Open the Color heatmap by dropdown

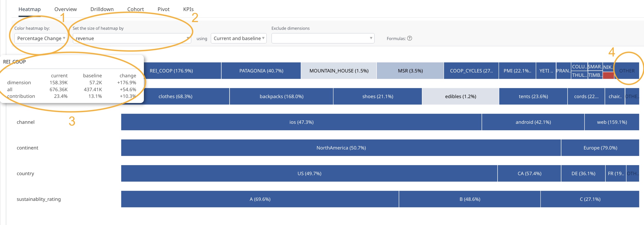(40, 38)
